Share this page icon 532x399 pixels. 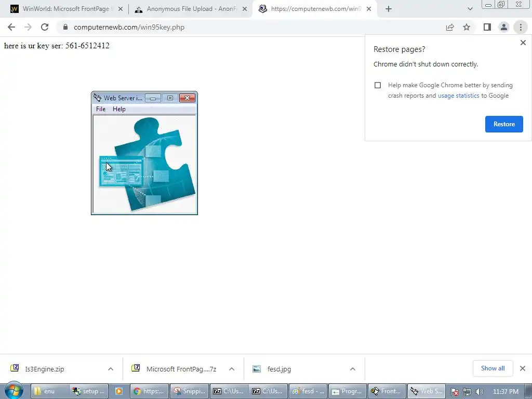coord(450,27)
